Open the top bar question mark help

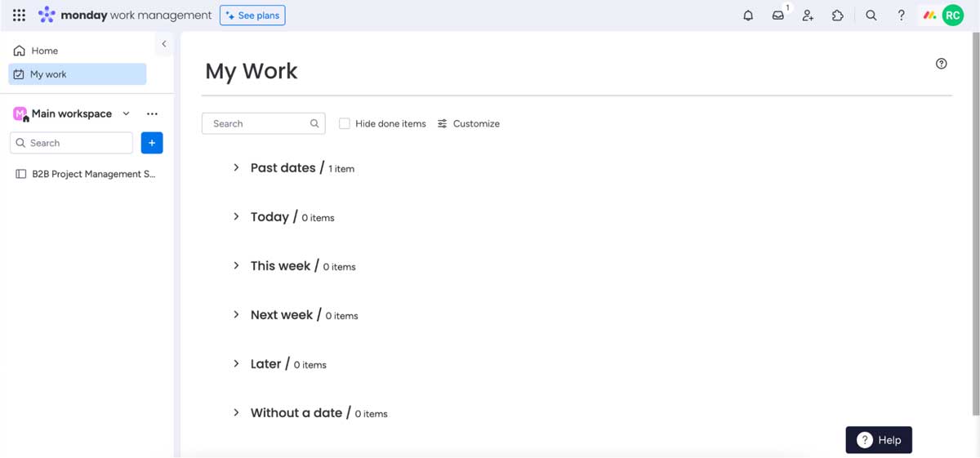[x=901, y=15]
